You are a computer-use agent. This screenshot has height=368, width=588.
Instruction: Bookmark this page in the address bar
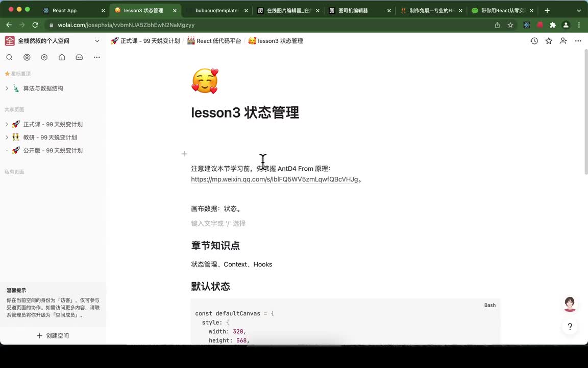510,25
